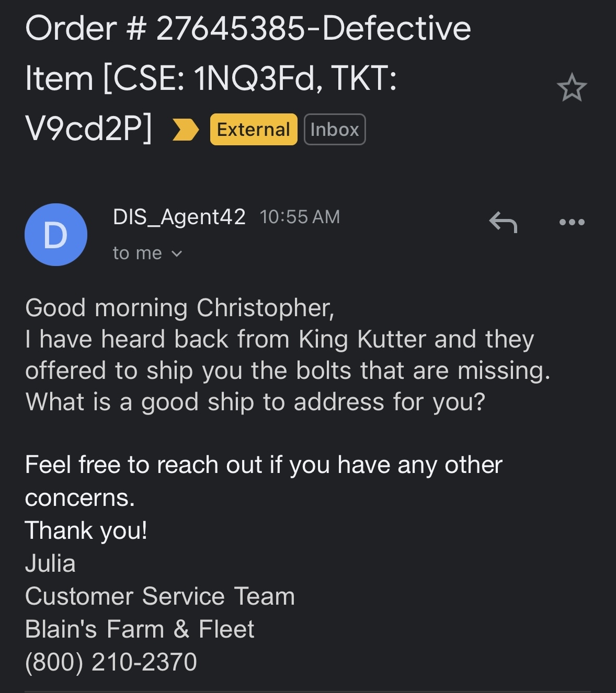Tap the "Feel free to reach out" paragraph
The height and width of the screenshot is (693, 616).
coord(264,481)
